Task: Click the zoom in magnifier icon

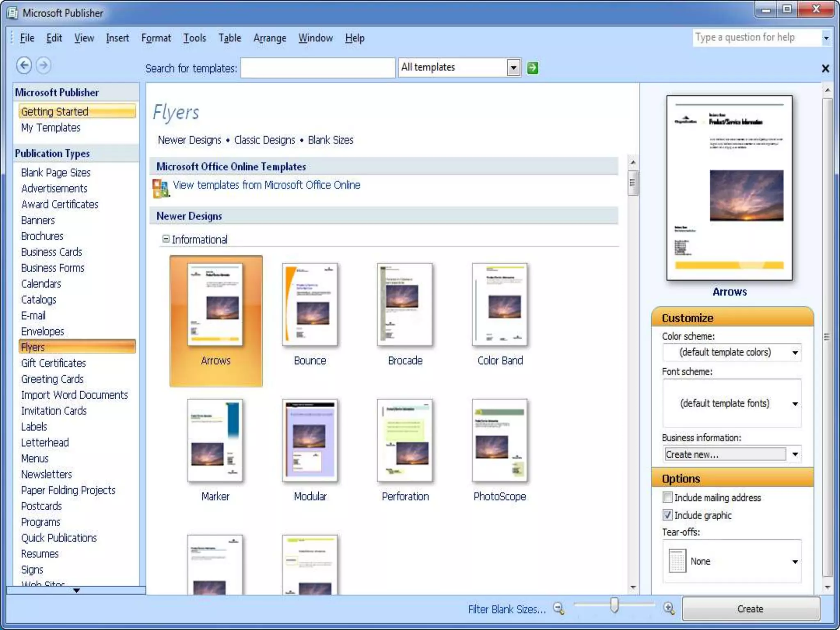Action: (x=669, y=608)
